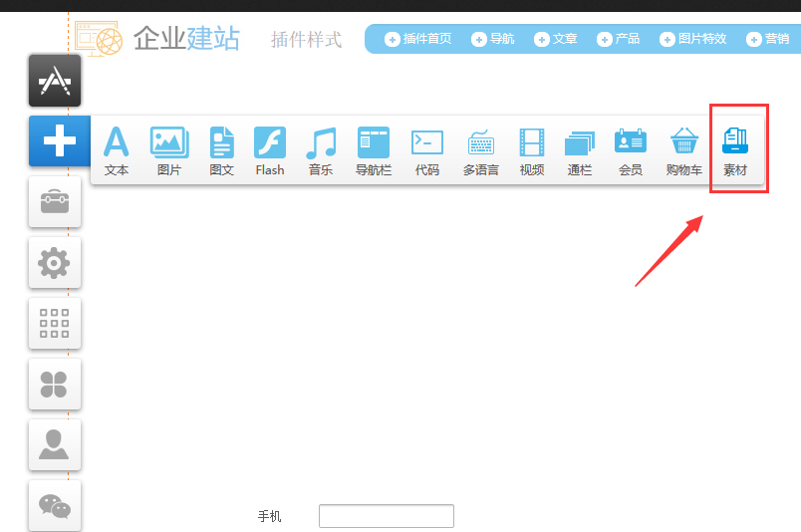Go to the 图片特效 image effects tab
Screen dimensions: 801x532
pyautogui.click(x=693, y=39)
